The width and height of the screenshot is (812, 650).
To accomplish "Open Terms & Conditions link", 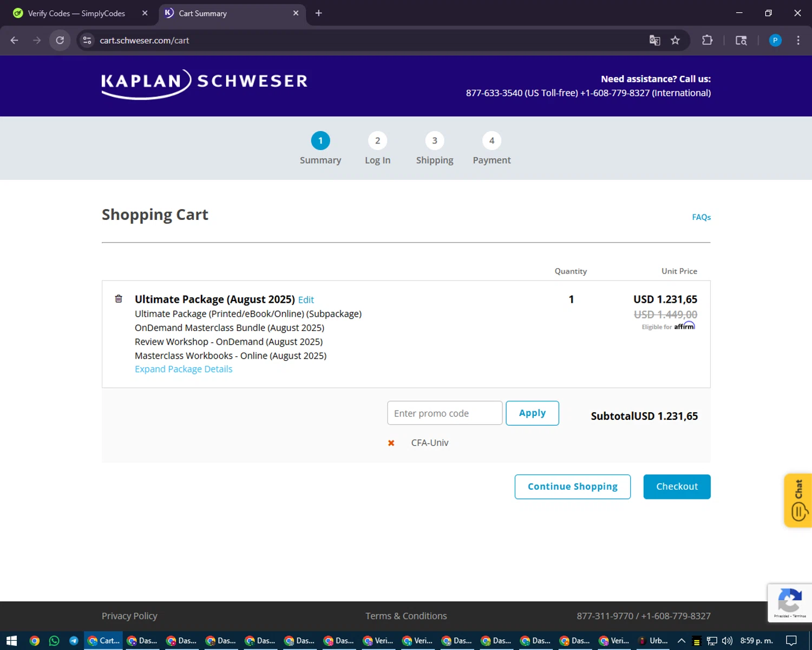I will (406, 616).
